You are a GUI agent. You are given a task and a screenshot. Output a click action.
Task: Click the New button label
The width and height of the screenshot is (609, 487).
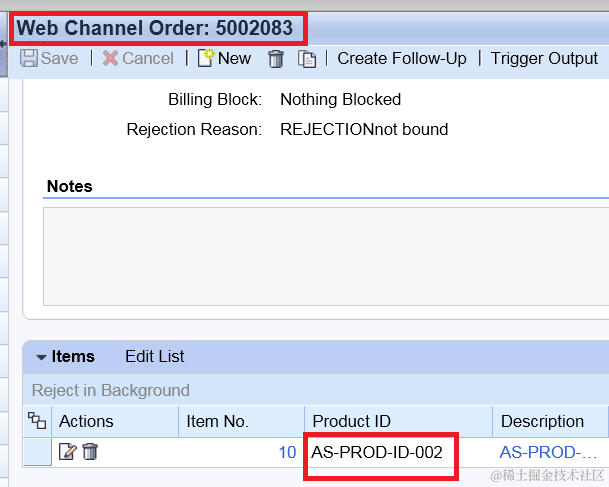click(234, 58)
